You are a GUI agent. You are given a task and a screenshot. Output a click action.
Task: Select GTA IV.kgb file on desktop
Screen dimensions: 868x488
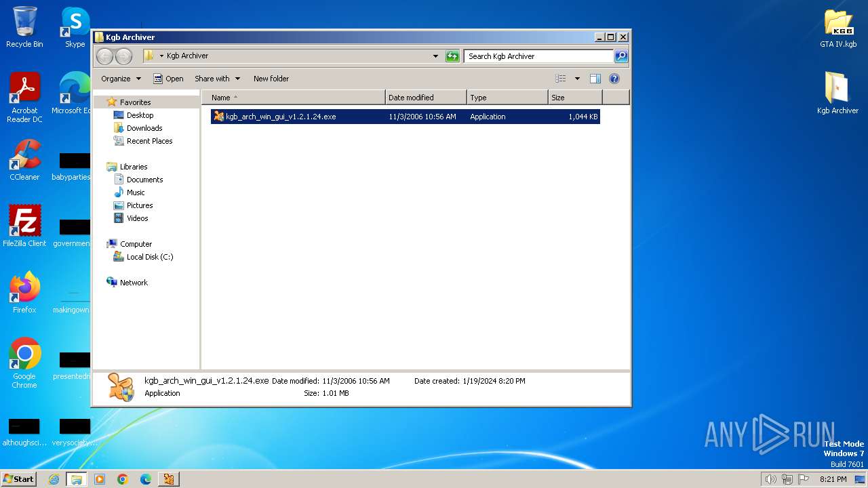coord(838,28)
